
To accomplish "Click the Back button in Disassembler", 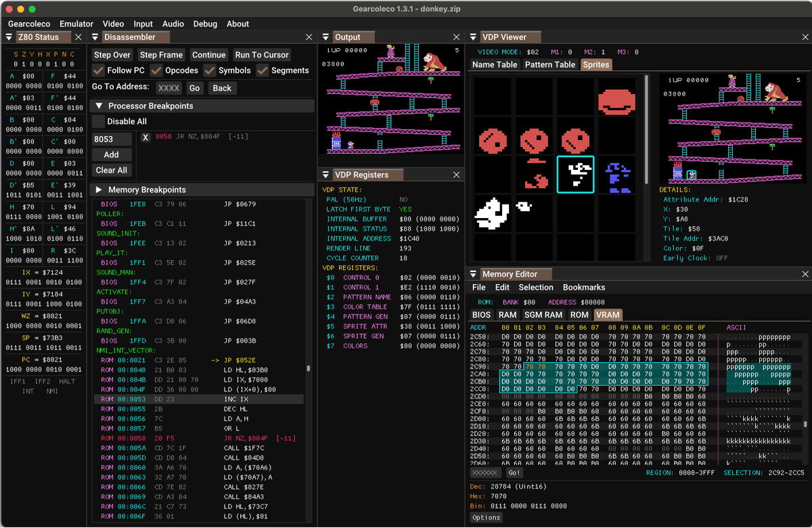I will click(222, 88).
